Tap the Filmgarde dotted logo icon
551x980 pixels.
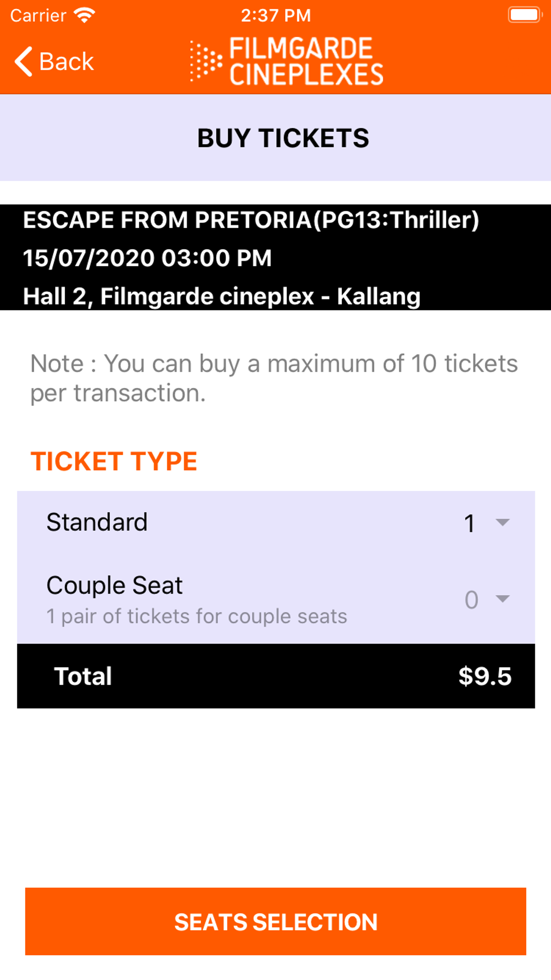(206, 61)
